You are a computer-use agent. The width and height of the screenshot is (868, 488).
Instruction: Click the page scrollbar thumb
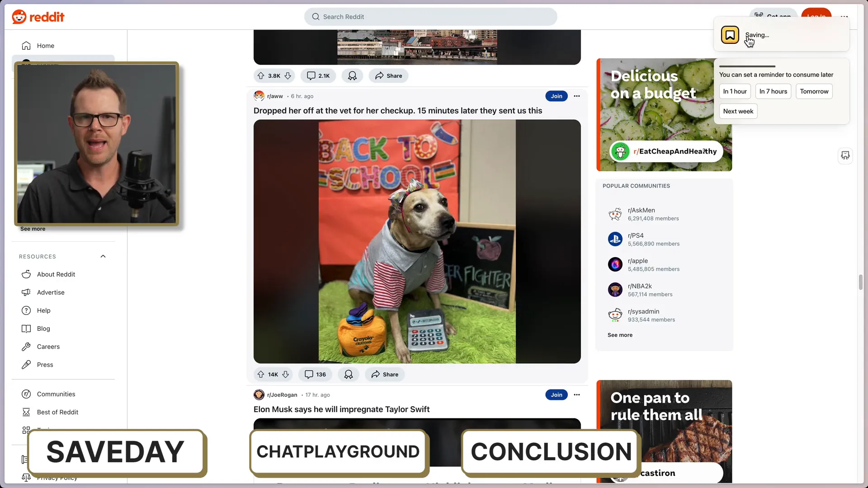861,282
